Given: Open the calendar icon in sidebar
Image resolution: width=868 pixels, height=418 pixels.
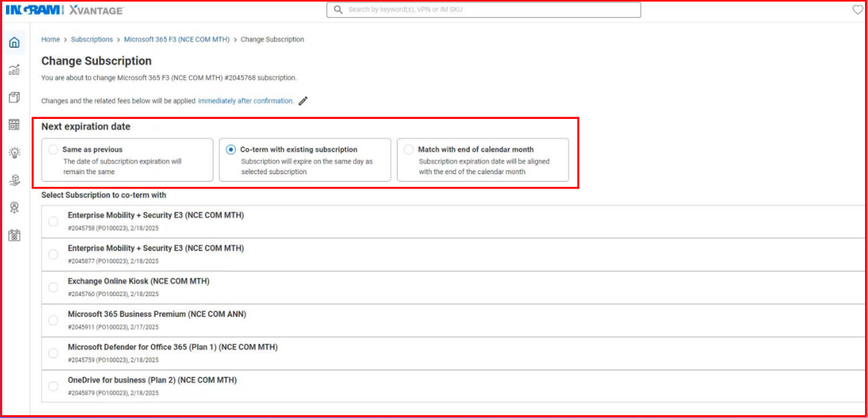Looking at the screenshot, I should tap(14, 235).
